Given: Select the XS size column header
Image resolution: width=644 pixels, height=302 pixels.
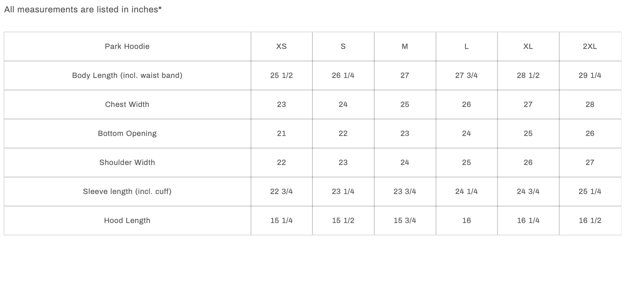Looking at the screenshot, I should tap(281, 46).
